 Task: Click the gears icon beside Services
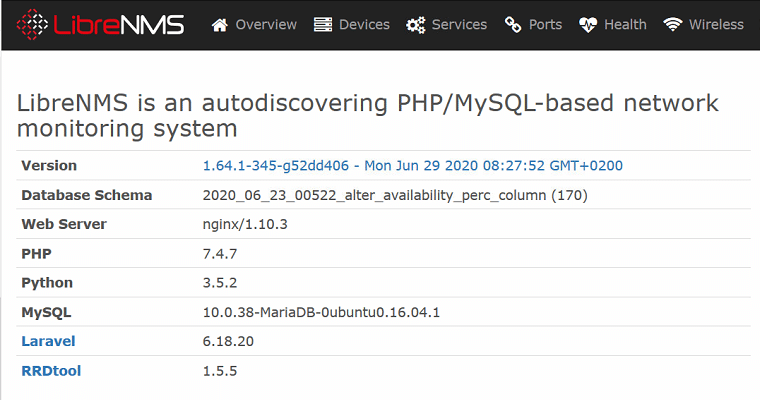pyautogui.click(x=415, y=25)
